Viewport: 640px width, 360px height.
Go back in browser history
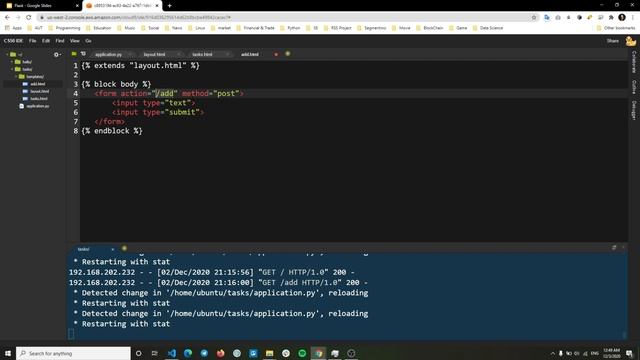7,18
